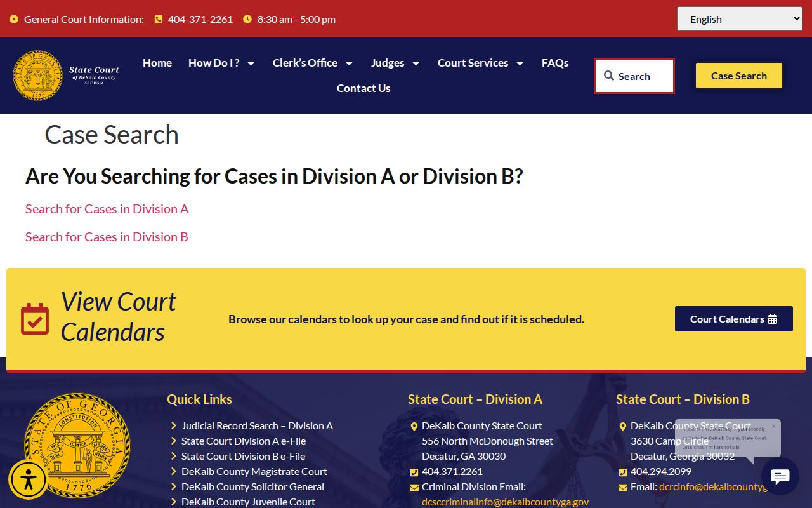The width and height of the screenshot is (812, 508).
Task: Click the envelope icon by Division B email
Action: pos(623,488)
